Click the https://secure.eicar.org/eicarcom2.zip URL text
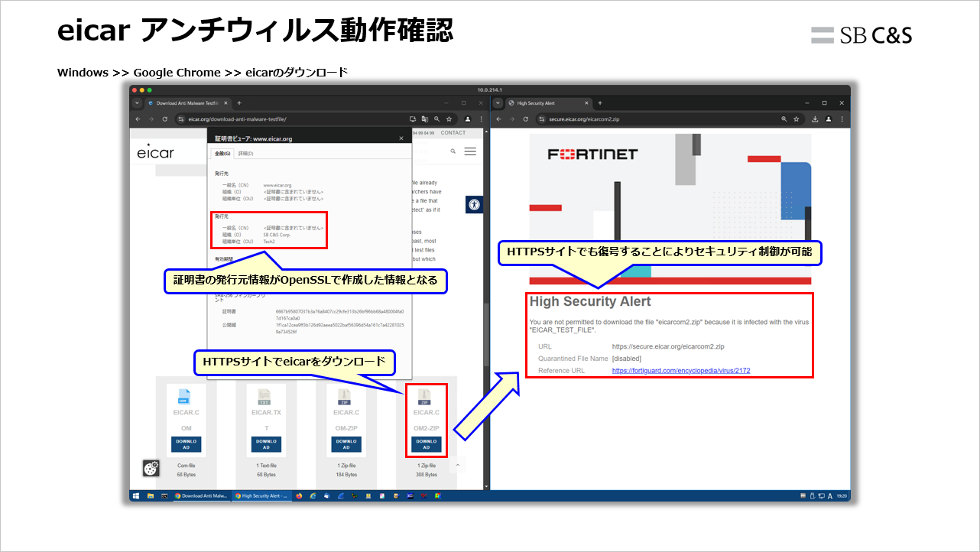The height and width of the screenshot is (552, 980). 667,346
